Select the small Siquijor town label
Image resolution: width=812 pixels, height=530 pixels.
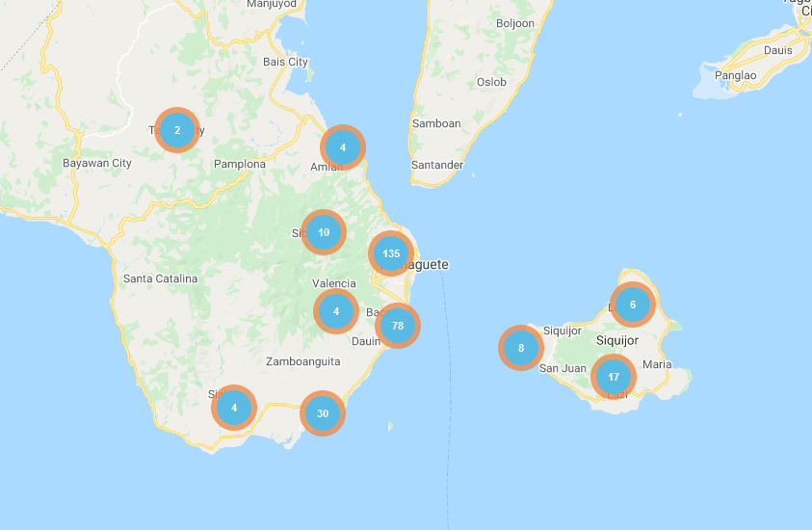[x=563, y=331]
